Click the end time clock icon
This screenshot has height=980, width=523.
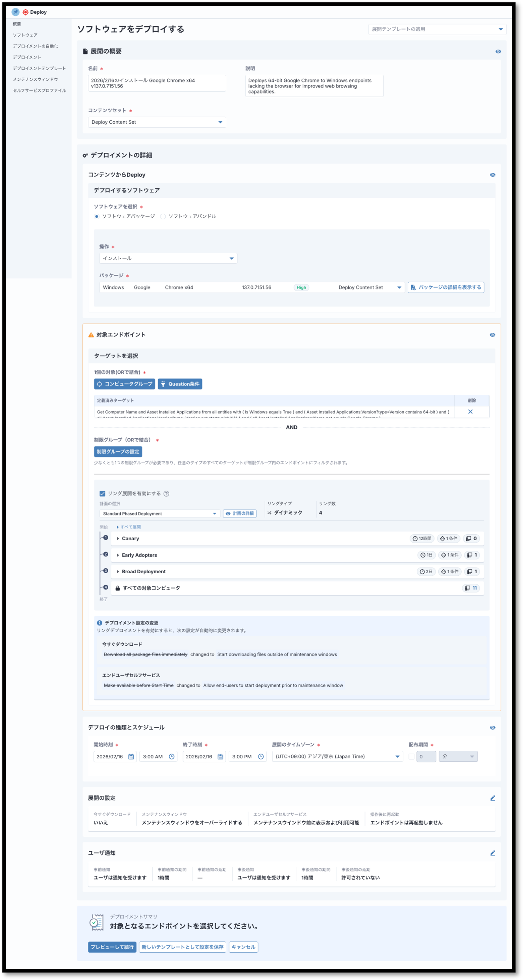tap(261, 756)
